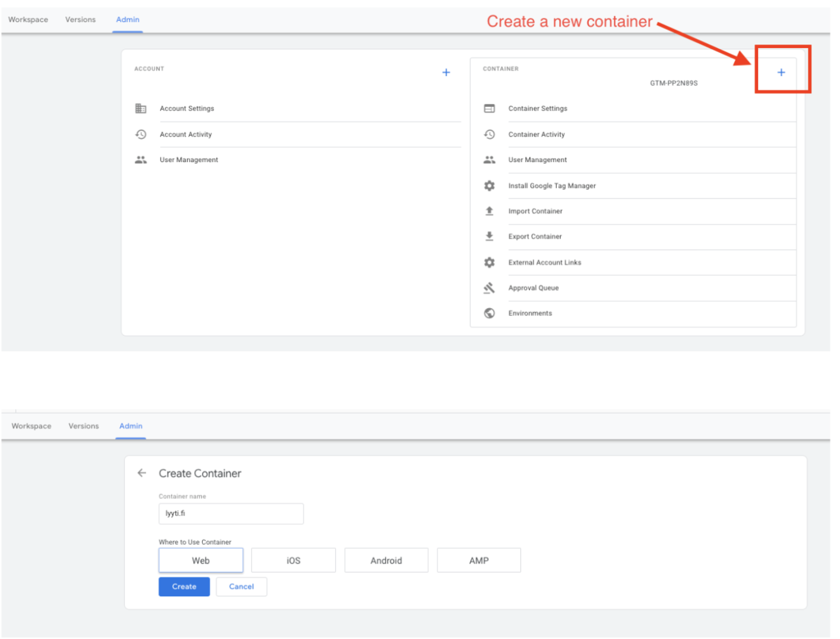Switch to Versions tab in top bar

(80, 20)
